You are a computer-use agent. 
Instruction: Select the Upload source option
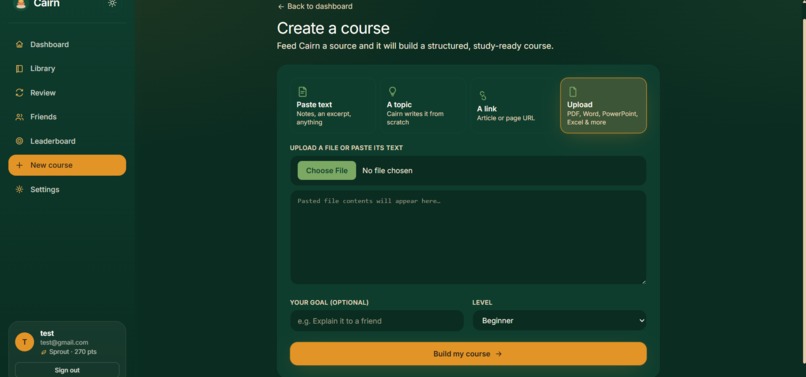tap(603, 105)
